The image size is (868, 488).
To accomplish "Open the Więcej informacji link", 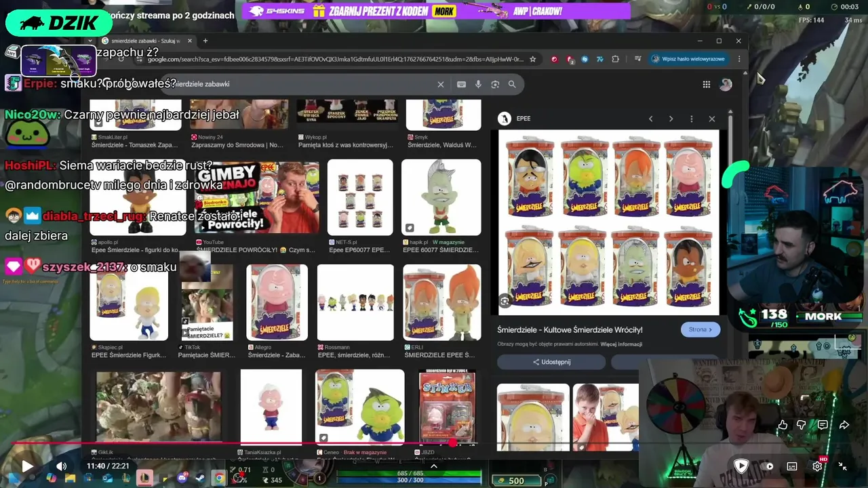I will (x=620, y=344).
